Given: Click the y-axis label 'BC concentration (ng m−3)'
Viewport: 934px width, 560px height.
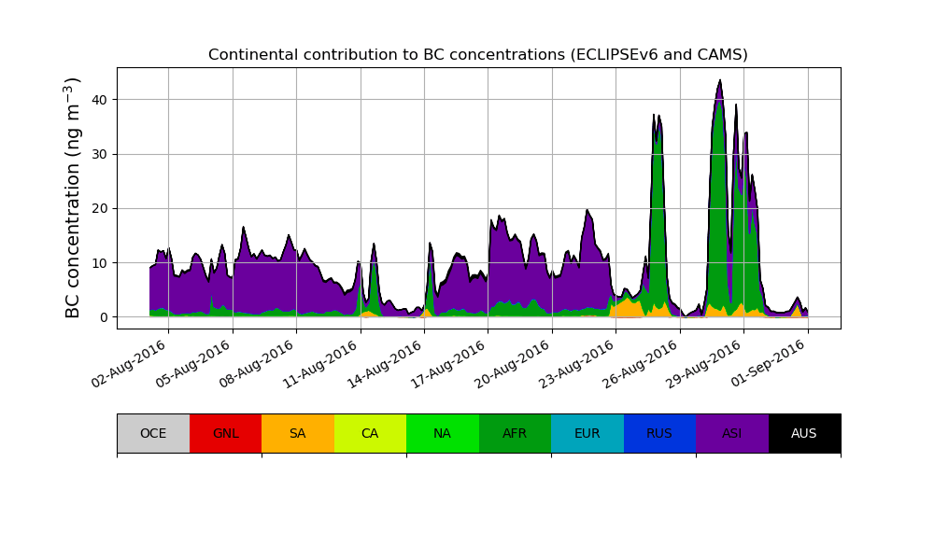Looking at the screenshot, I should [72, 198].
